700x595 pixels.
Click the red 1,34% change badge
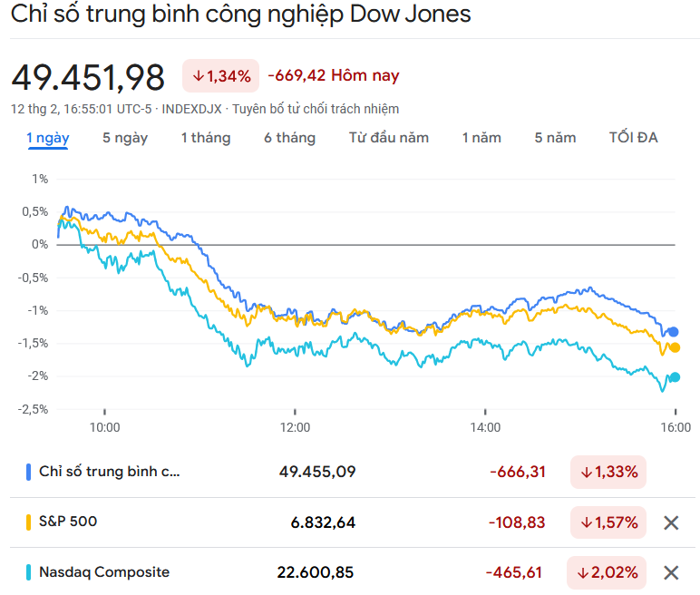click(221, 76)
